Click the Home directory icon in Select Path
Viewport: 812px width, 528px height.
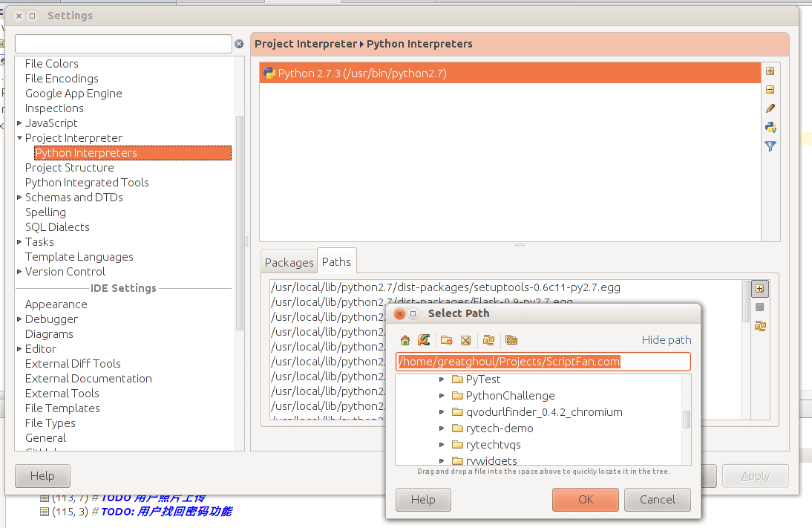pyautogui.click(x=405, y=340)
